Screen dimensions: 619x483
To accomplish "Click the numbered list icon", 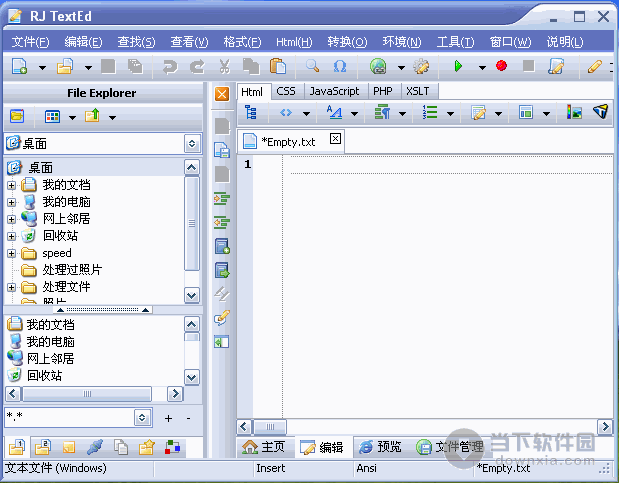I will pyautogui.click(x=430, y=112).
